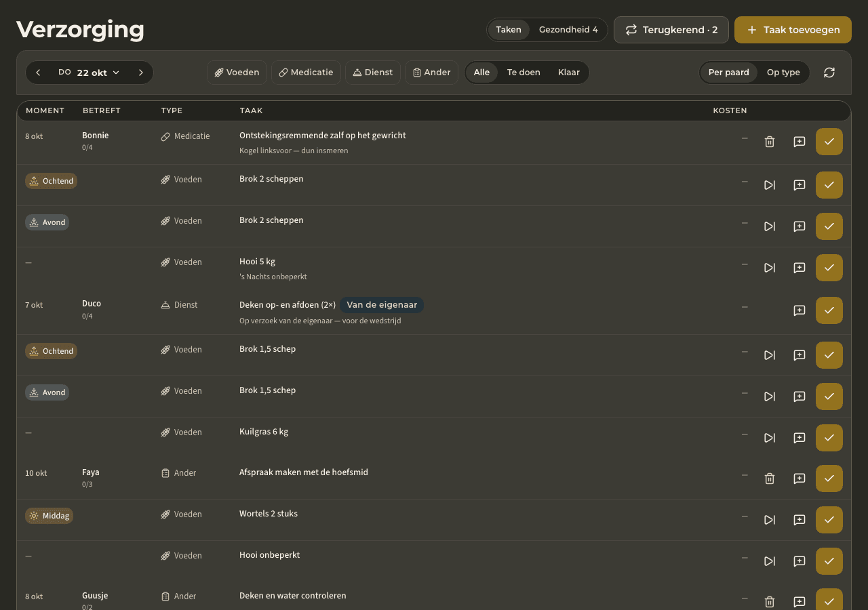Screen dimensions: 868x610
Task: Skip the Hooi 5 kg feeding
Action: click(x=770, y=268)
